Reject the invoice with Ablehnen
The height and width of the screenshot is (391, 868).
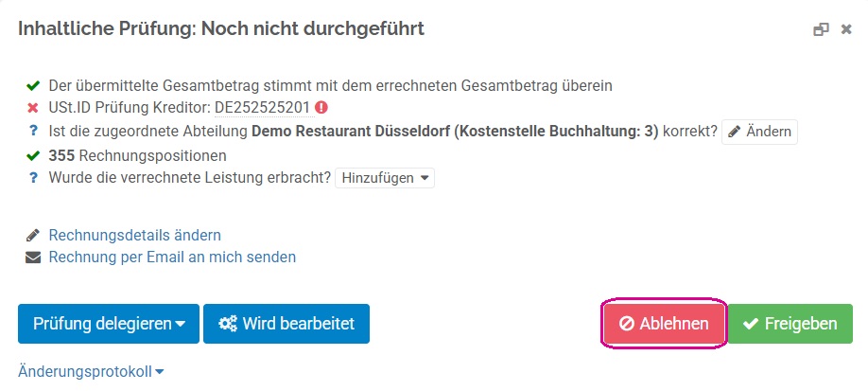click(x=664, y=324)
